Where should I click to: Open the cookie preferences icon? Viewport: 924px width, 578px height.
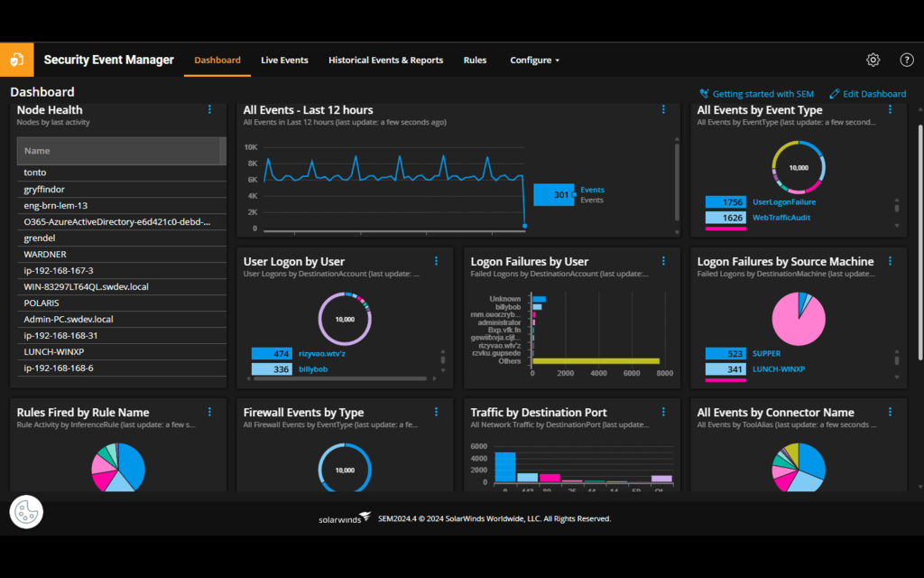point(26,511)
